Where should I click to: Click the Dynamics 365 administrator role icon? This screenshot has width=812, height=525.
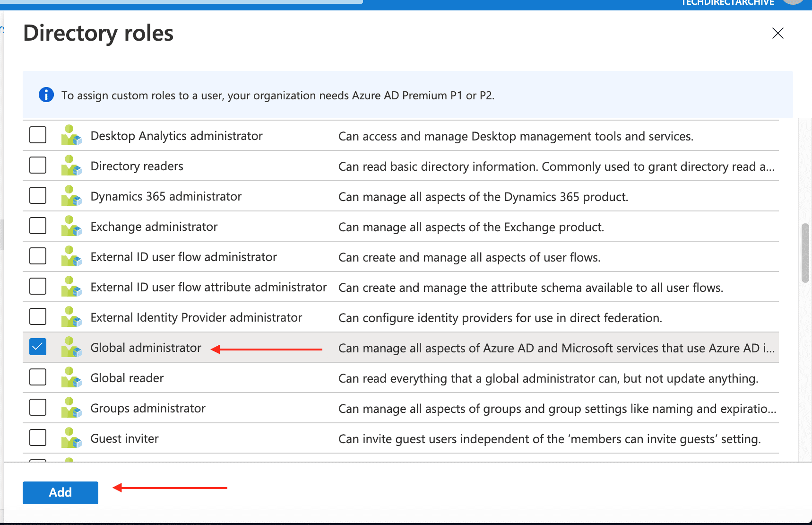(71, 196)
